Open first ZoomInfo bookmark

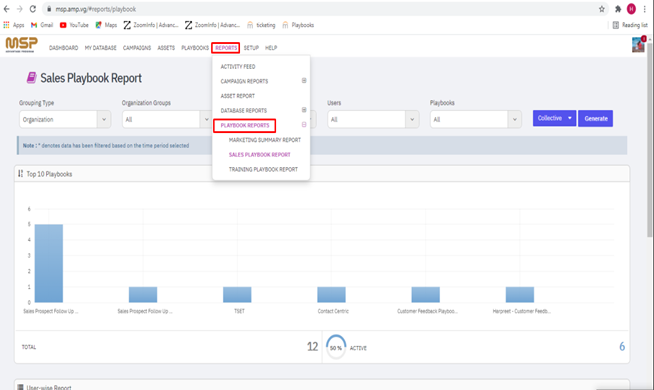151,25
